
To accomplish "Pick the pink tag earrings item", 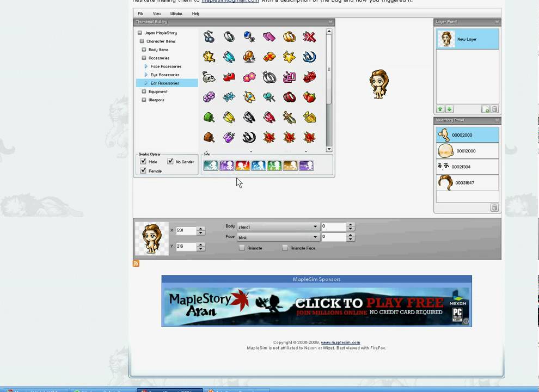I will pos(269,36).
